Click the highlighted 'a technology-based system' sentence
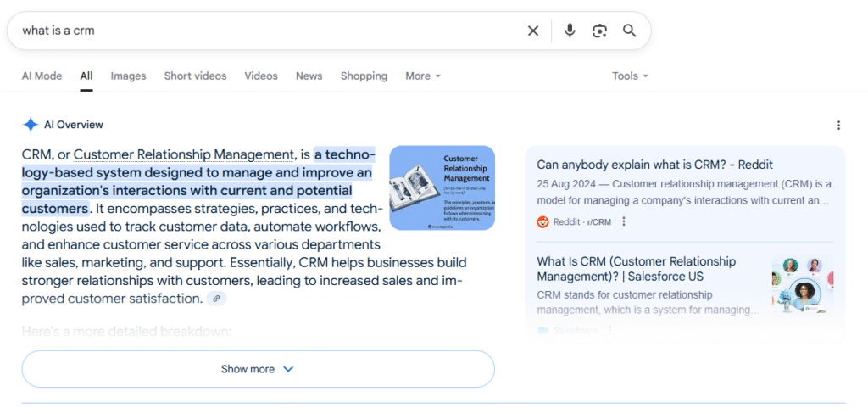 [198, 182]
